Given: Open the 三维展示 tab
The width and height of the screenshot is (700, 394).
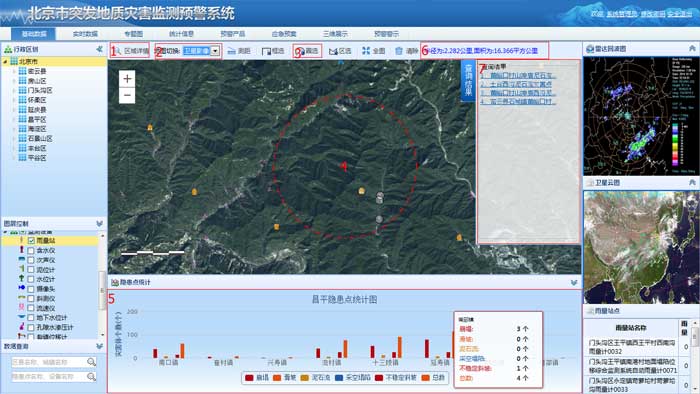Looking at the screenshot, I should tap(335, 34).
